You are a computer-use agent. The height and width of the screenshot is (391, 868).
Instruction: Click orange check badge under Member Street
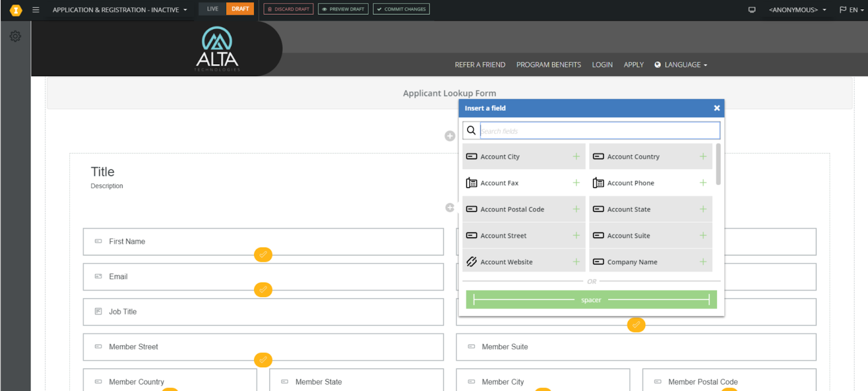pyautogui.click(x=263, y=360)
